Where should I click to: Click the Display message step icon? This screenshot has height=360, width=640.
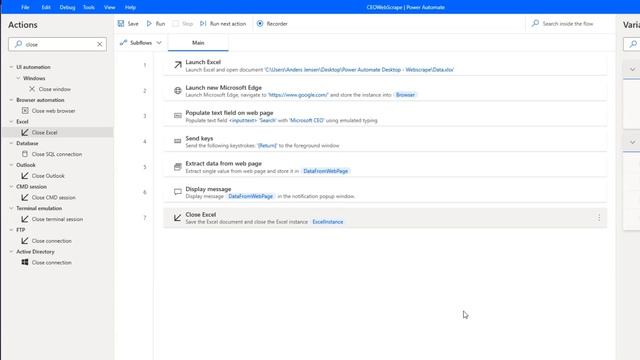[x=178, y=192]
